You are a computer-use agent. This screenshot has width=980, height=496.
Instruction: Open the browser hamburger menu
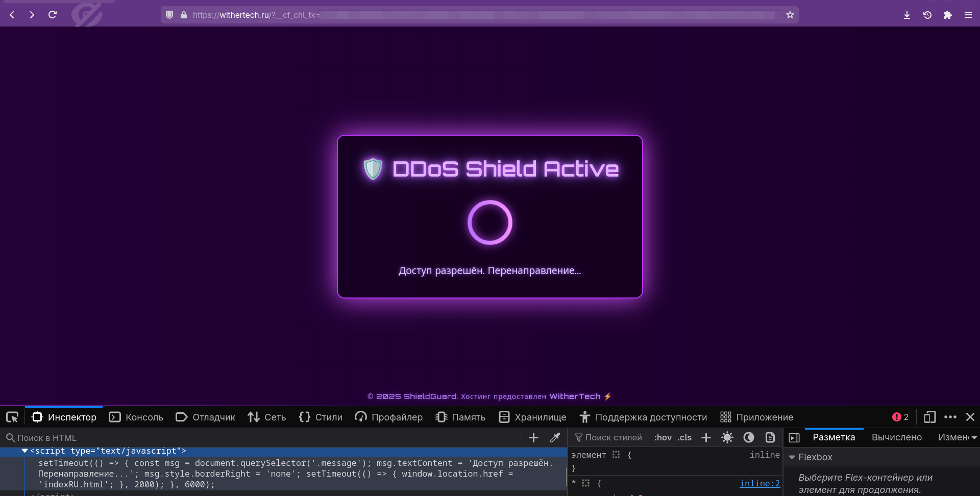point(968,15)
